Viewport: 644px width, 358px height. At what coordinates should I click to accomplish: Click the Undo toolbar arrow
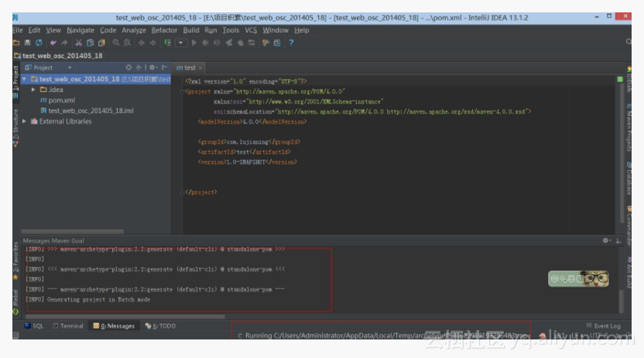pos(53,43)
